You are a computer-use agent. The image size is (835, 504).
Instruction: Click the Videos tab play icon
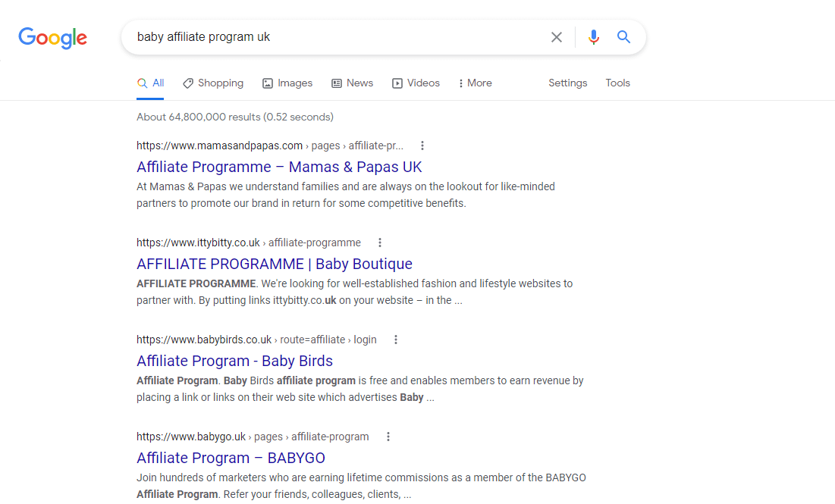tap(397, 83)
